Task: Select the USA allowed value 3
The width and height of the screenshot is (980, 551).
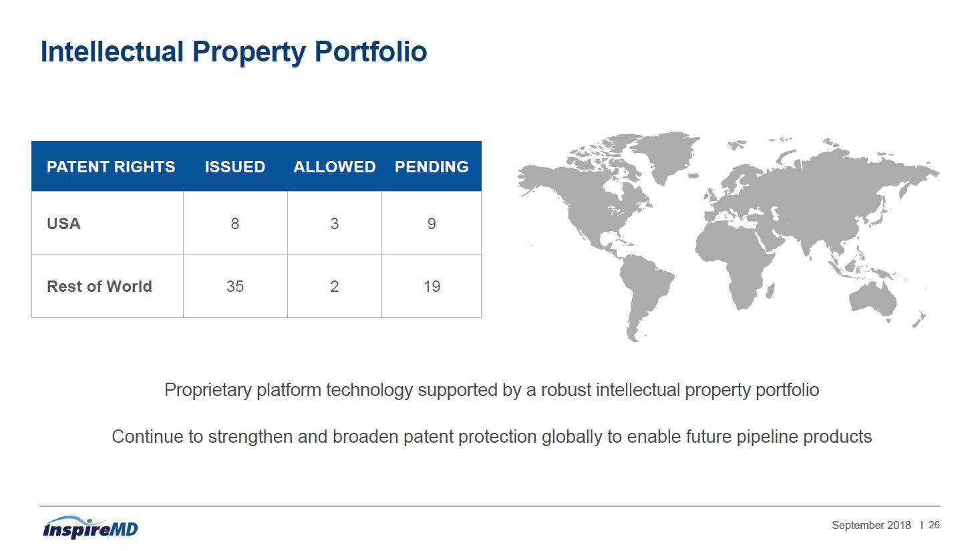Action: (x=335, y=224)
